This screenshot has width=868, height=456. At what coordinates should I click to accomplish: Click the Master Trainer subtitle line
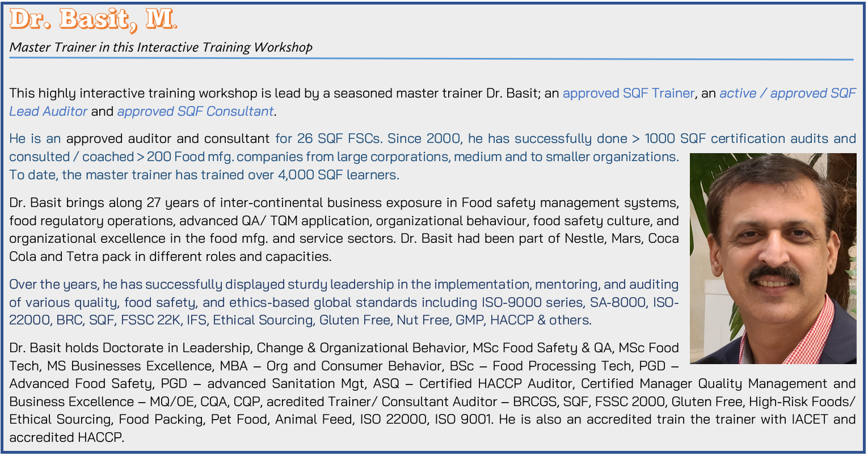161,47
